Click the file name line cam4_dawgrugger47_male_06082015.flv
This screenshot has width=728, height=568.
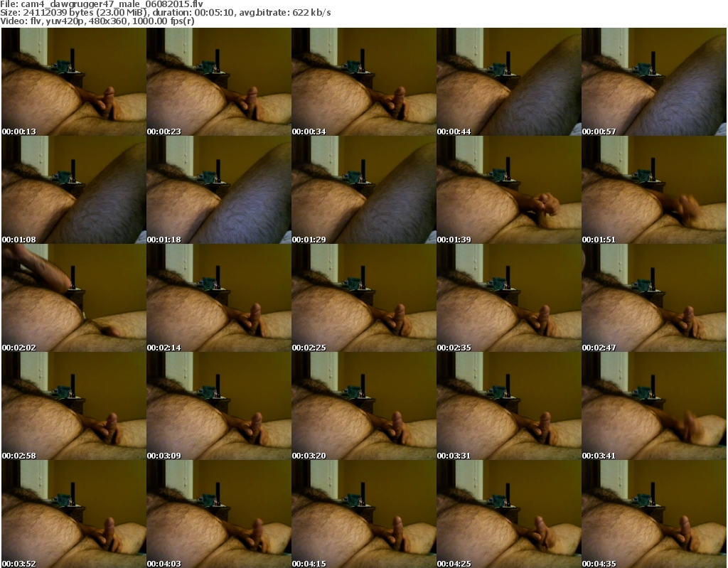pos(102,4)
